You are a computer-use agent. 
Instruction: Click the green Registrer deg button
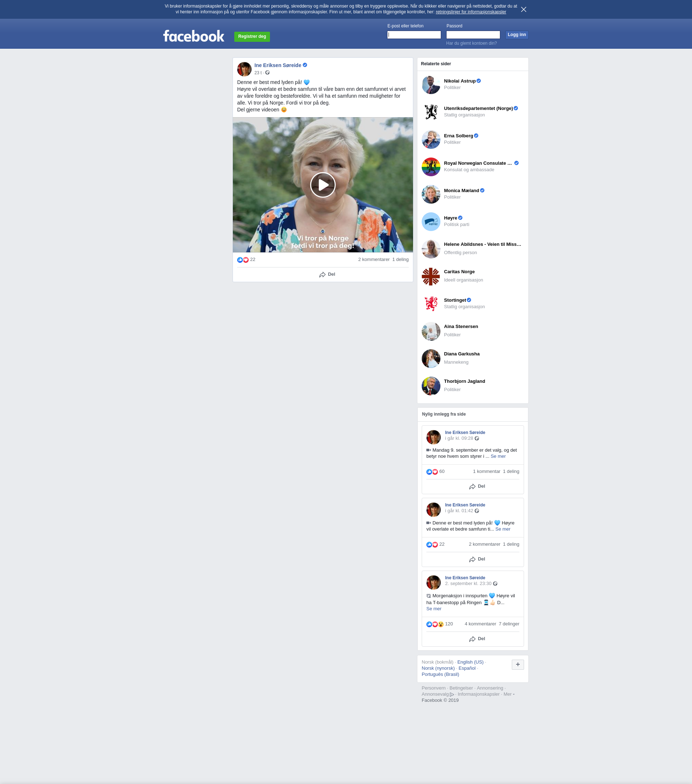[x=252, y=36]
